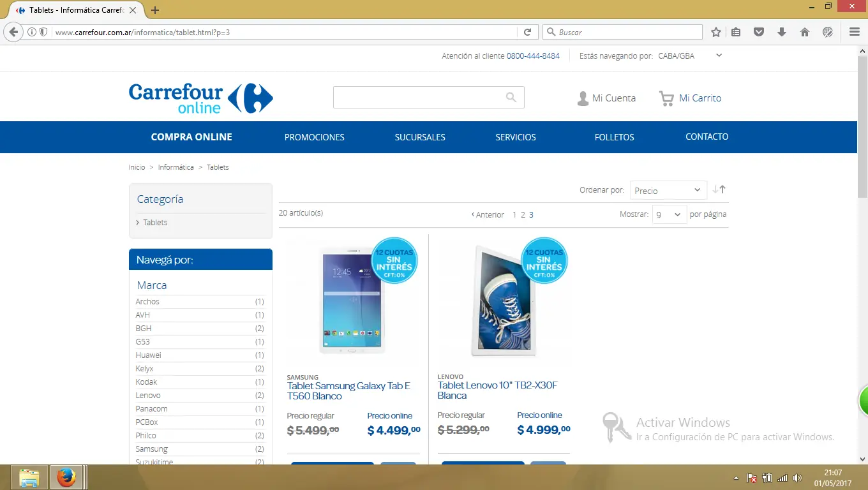
Task: Open Tablet Samsung Galaxy Tab E T560 Blanco
Action: coord(348,390)
